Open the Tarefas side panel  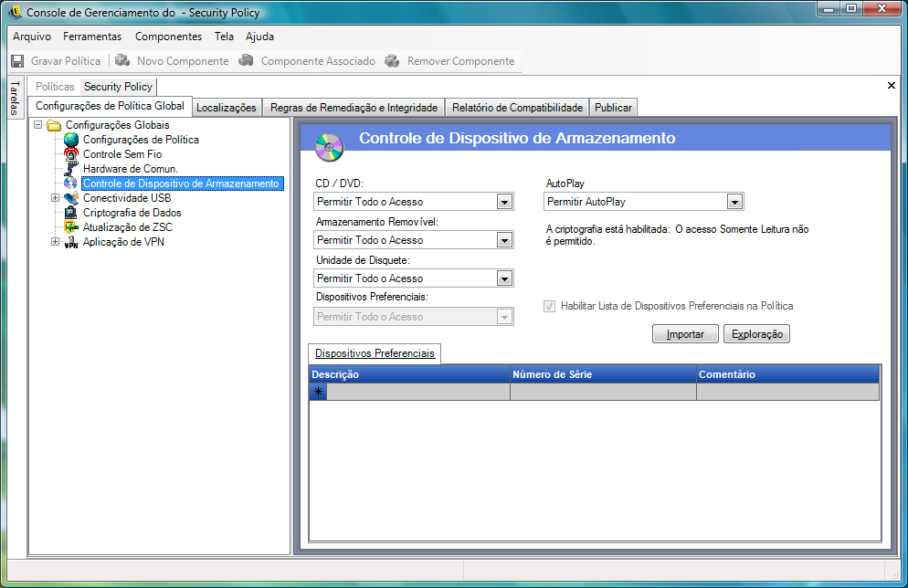(x=15, y=97)
